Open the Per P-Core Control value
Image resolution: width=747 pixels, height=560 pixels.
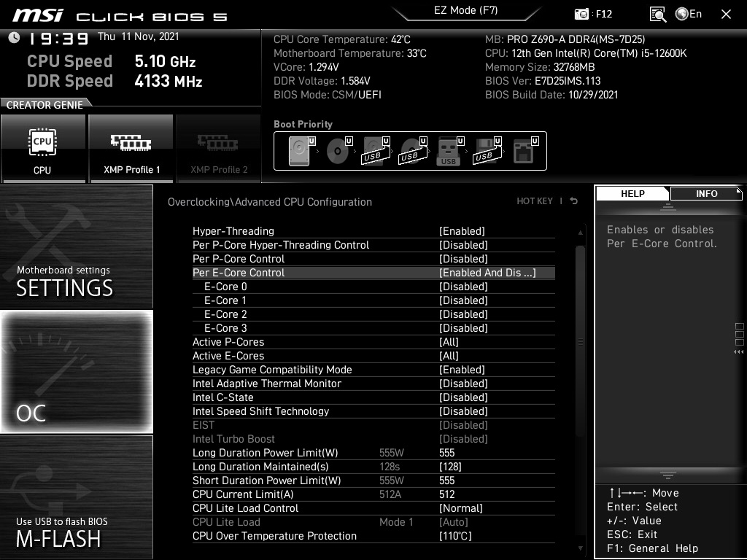coord(463,259)
